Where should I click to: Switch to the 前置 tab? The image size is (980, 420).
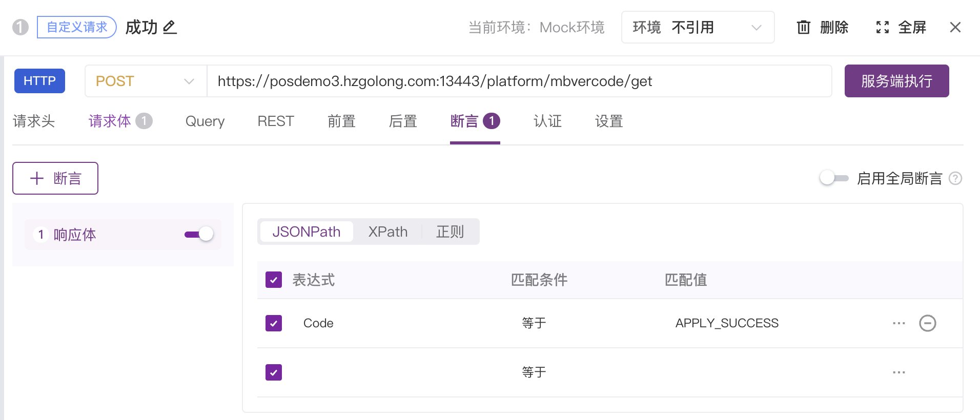[x=341, y=121]
